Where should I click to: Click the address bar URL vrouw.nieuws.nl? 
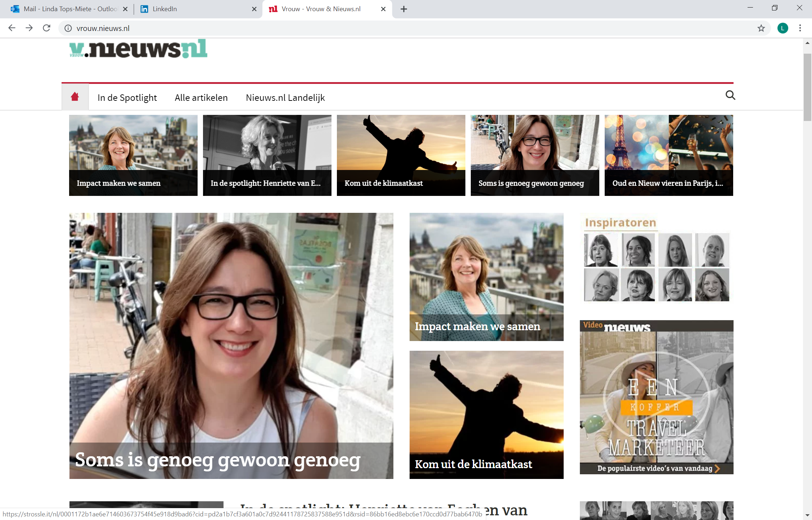(103, 28)
